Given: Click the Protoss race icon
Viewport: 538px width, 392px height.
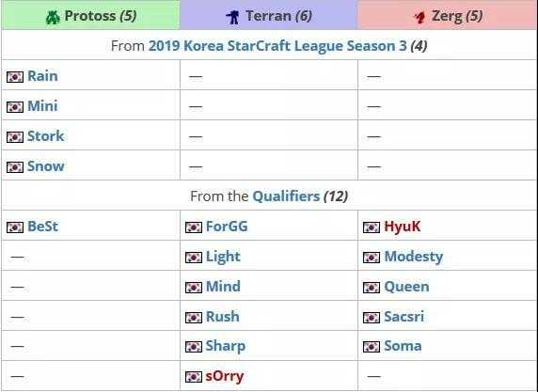Looking at the screenshot, I should point(53,17).
